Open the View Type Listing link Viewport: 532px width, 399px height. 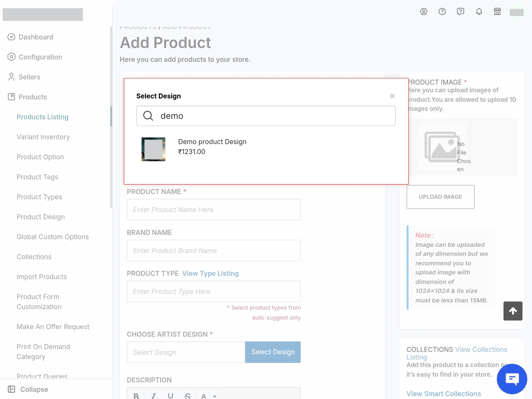[x=210, y=273]
